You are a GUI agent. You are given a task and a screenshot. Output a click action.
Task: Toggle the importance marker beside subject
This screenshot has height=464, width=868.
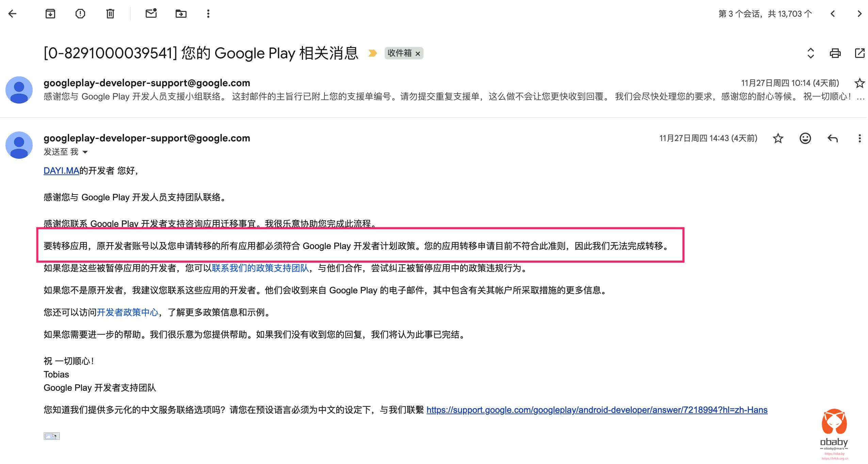373,53
